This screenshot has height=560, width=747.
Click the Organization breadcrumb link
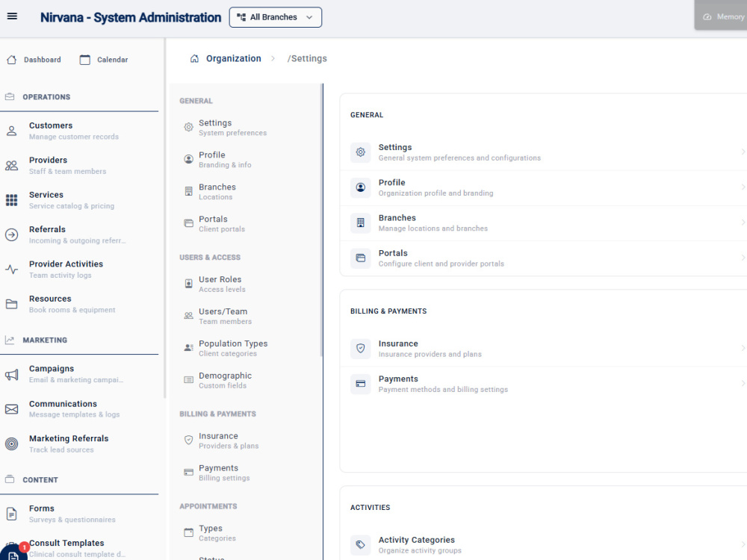[233, 58]
